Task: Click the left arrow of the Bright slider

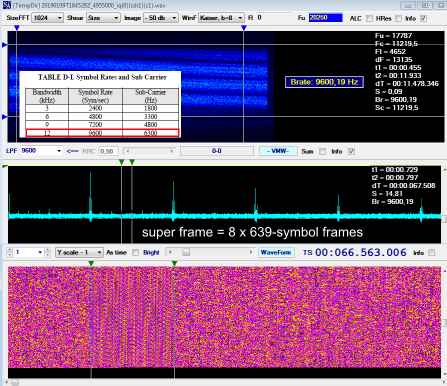Action: [170, 252]
